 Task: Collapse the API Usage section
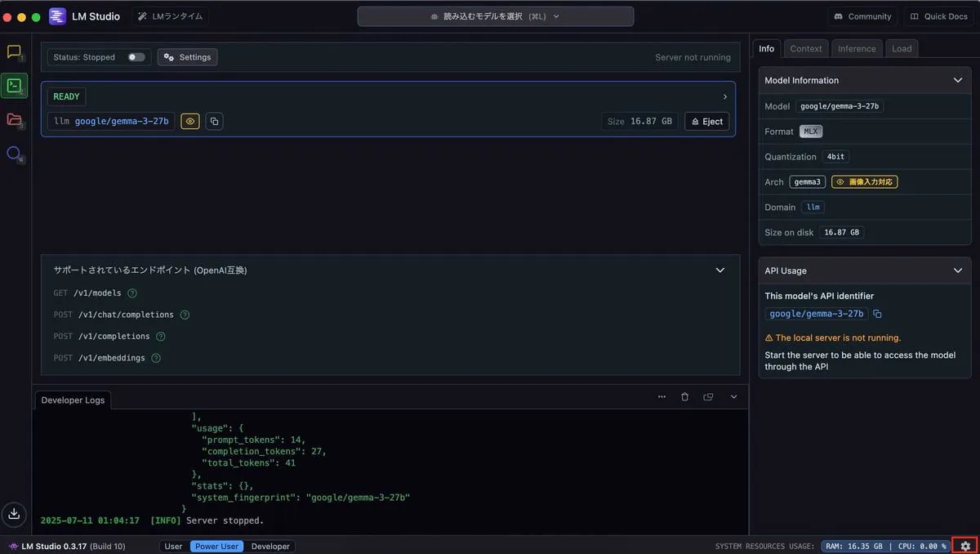coord(958,270)
